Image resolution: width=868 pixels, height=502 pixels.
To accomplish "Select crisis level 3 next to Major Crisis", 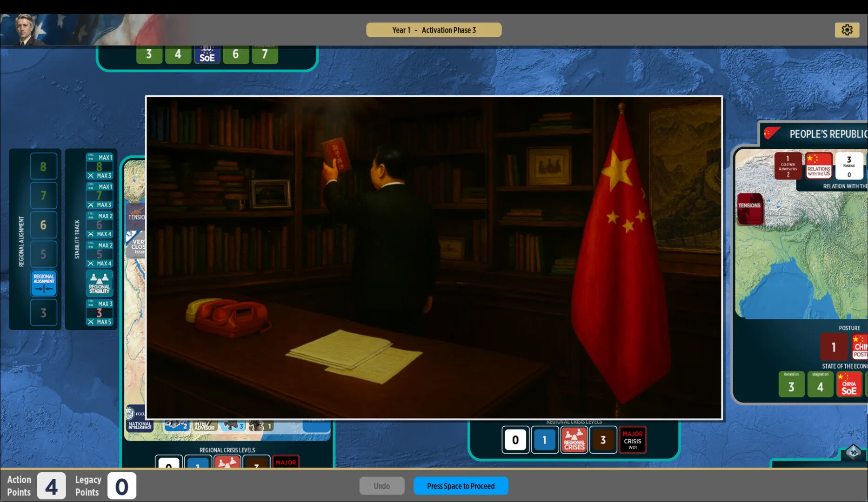I will pos(603,440).
